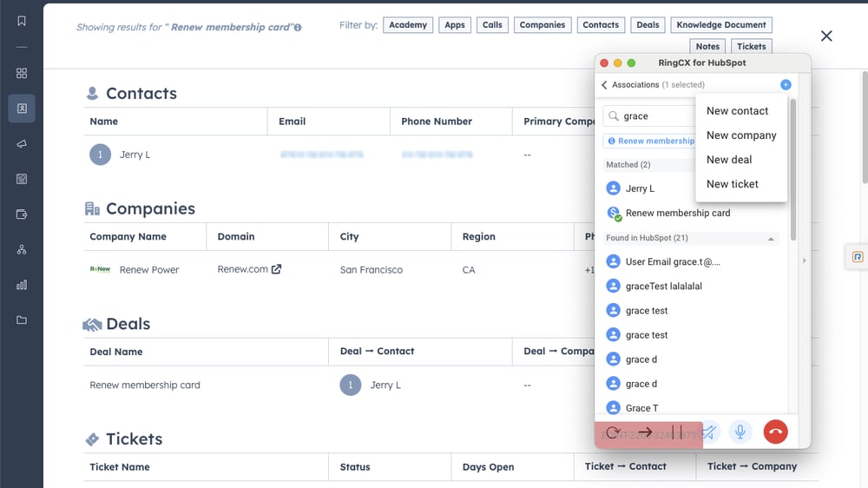Filter results by Apps
Image resolution: width=868 pixels, height=488 pixels.
[x=455, y=25]
